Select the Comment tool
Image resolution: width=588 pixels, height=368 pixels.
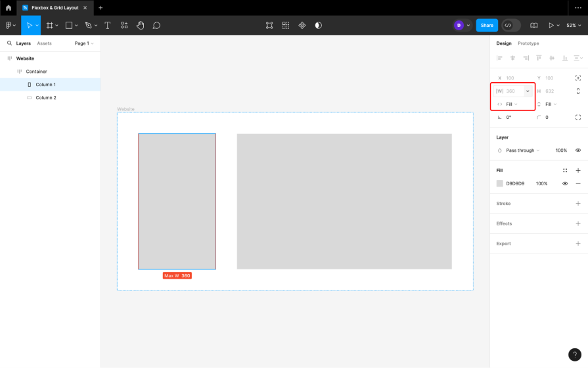tap(156, 26)
